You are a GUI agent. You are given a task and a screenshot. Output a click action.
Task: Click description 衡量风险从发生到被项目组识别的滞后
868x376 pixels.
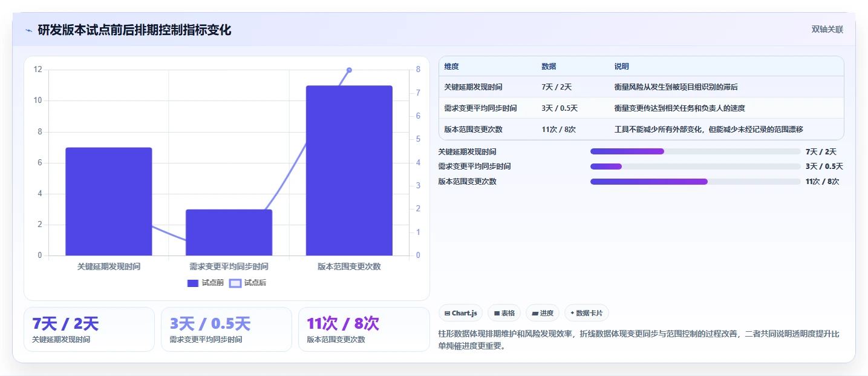pyautogui.click(x=676, y=87)
